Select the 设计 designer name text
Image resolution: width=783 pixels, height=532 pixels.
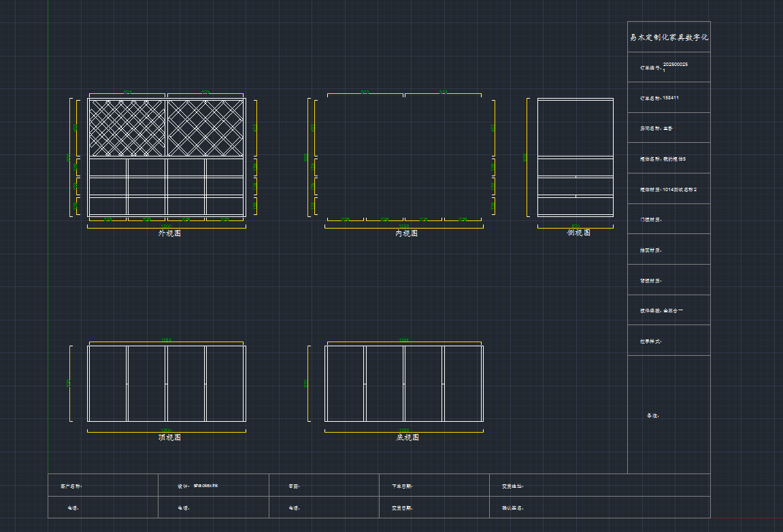coord(198,486)
